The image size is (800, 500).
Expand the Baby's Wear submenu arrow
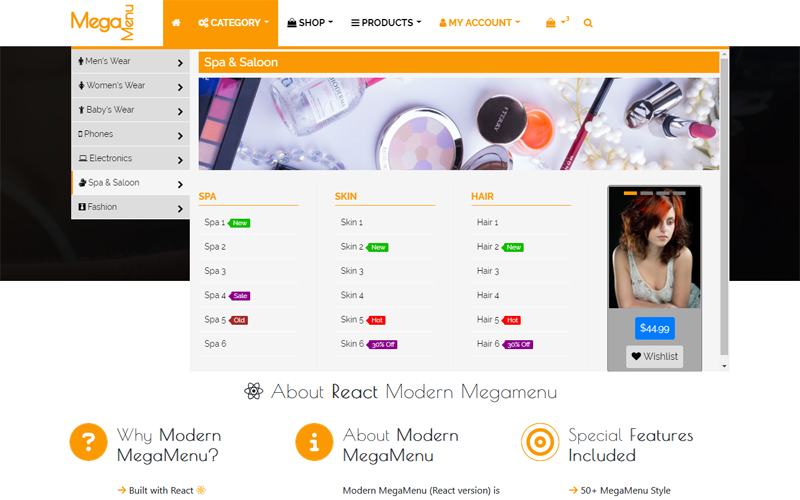tap(180, 111)
